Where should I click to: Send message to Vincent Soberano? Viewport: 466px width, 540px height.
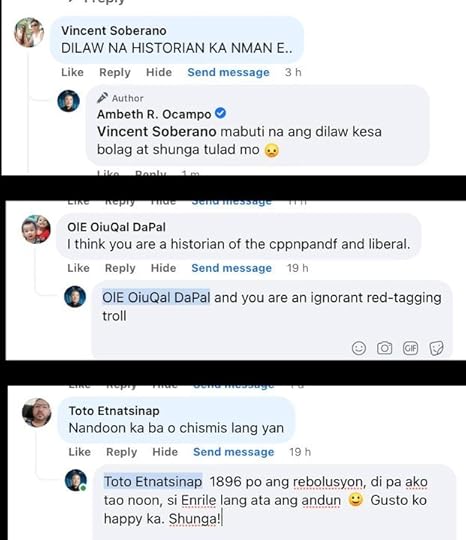click(x=228, y=72)
